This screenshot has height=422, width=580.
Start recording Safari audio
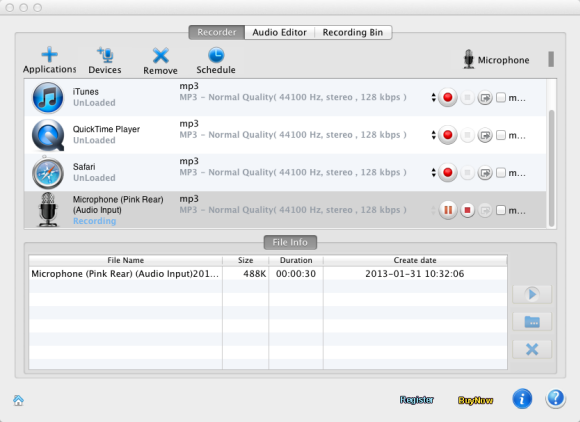point(448,173)
